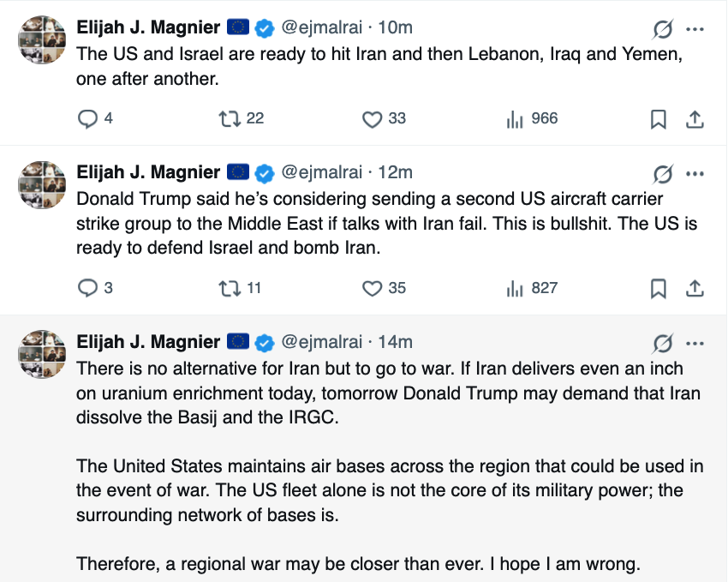The height and width of the screenshot is (582, 728).
Task: Bookmark the 12m tweet
Action: point(659,288)
